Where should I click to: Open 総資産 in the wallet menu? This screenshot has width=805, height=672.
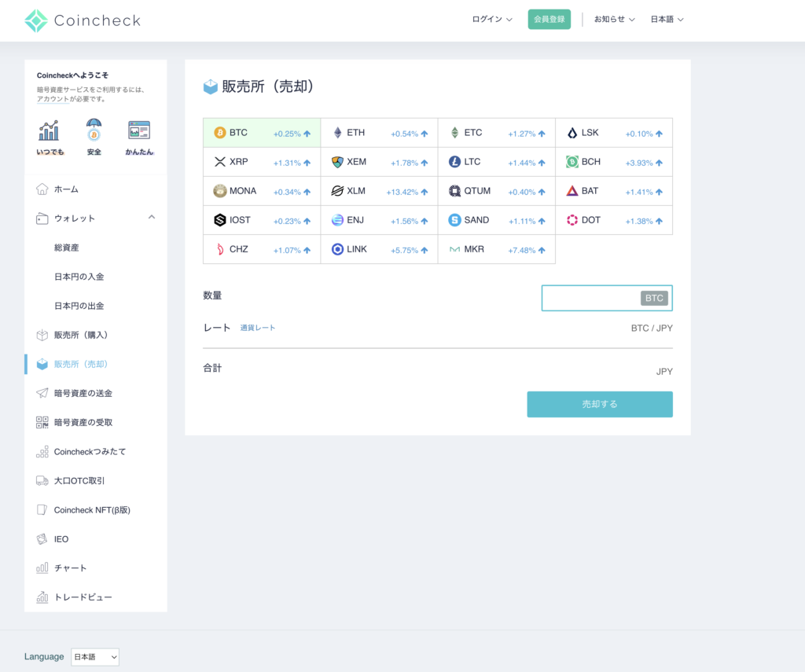[x=67, y=248]
